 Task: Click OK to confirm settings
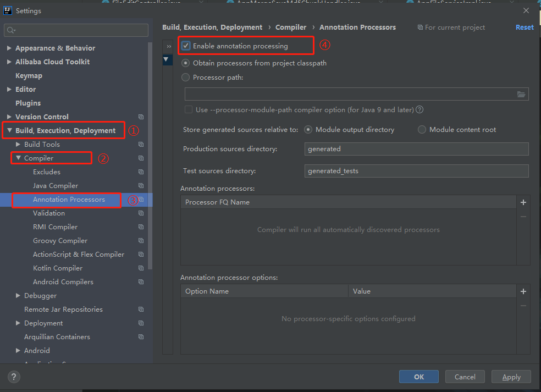pos(419,377)
